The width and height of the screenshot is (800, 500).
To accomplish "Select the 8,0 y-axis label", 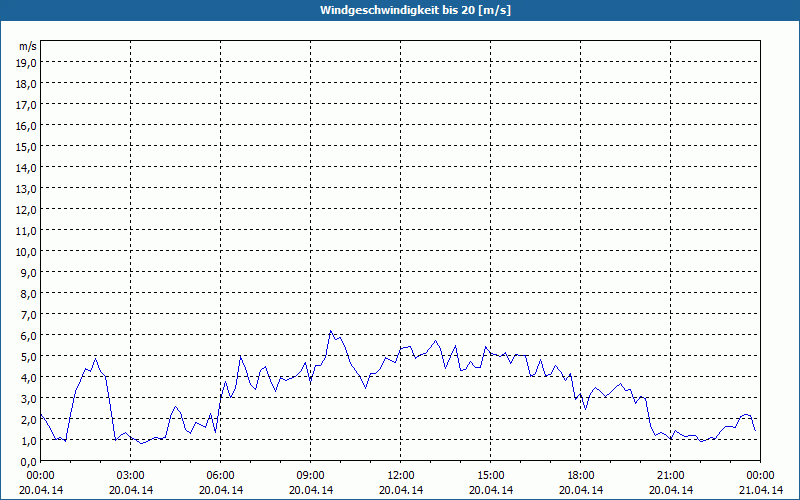I will click(29, 294).
